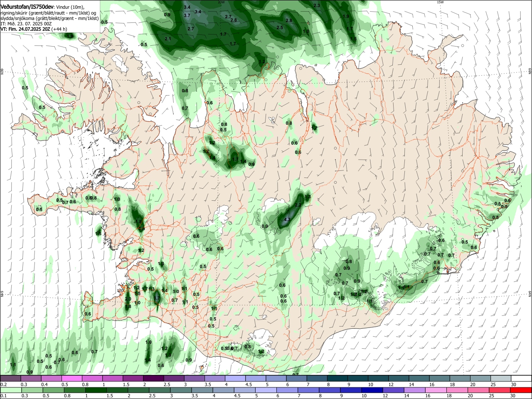Pick the medium green swatch starting at 0.5 in the lower legend row
This screenshot has width=532, height=399.
[x=53, y=390]
